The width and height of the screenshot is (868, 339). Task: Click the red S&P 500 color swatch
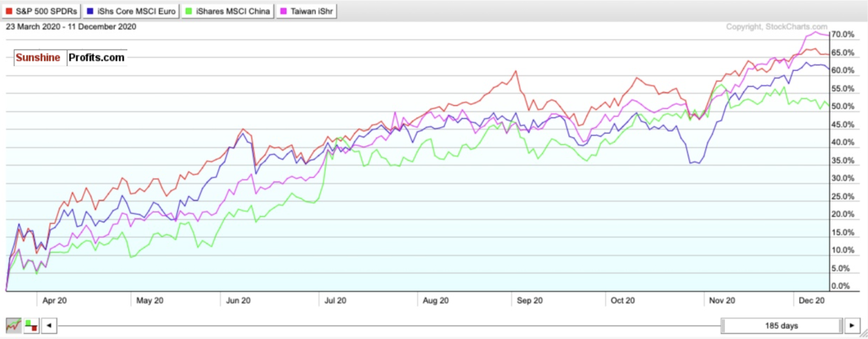click(x=9, y=11)
